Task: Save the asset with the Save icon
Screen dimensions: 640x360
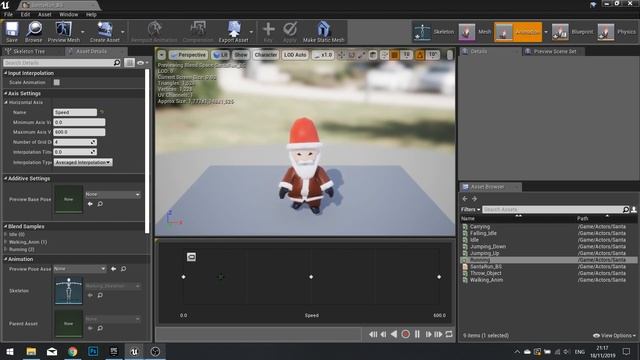Action: (x=12, y=32)
